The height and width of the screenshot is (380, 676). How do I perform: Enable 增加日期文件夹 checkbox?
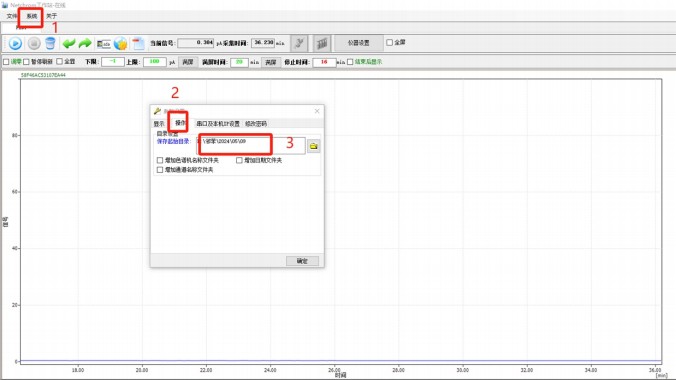point(239,160)
